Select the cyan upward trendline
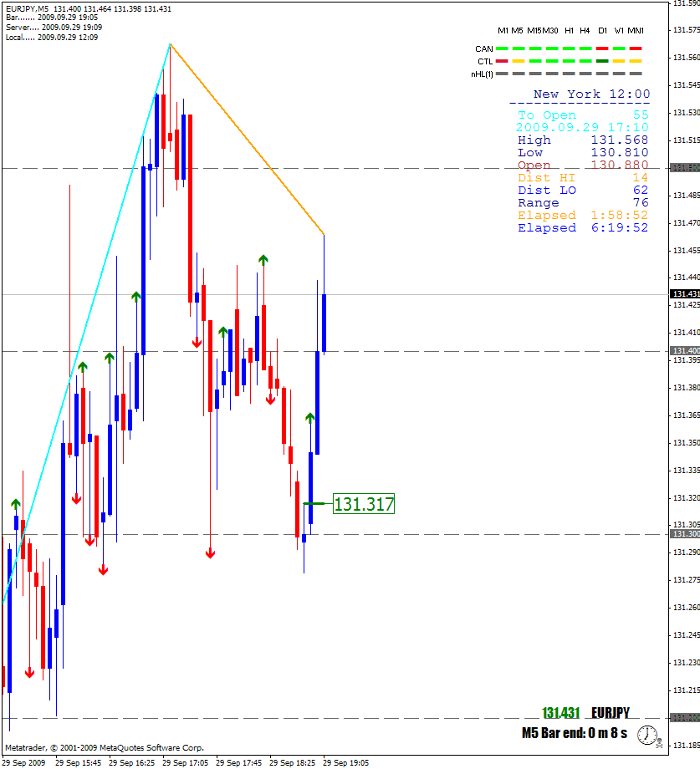 (86, 323)
